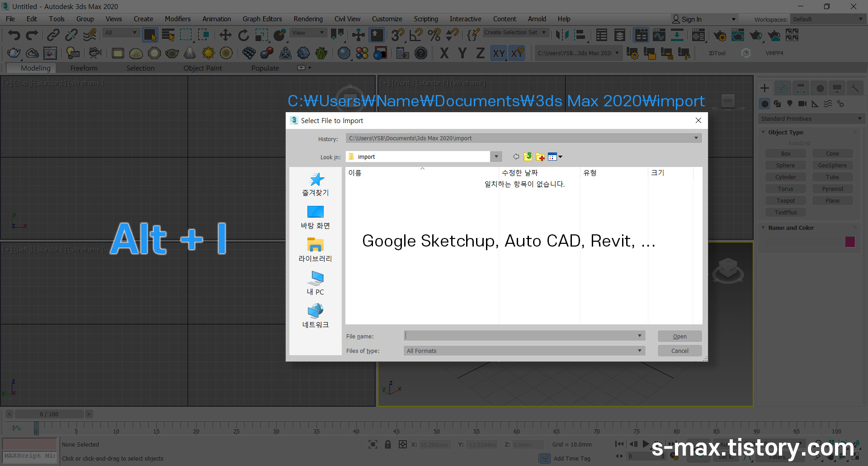The width and height of the screenshot is (868, 466).
Task: Open the Files of type dropdown
Action: [524, 351]
